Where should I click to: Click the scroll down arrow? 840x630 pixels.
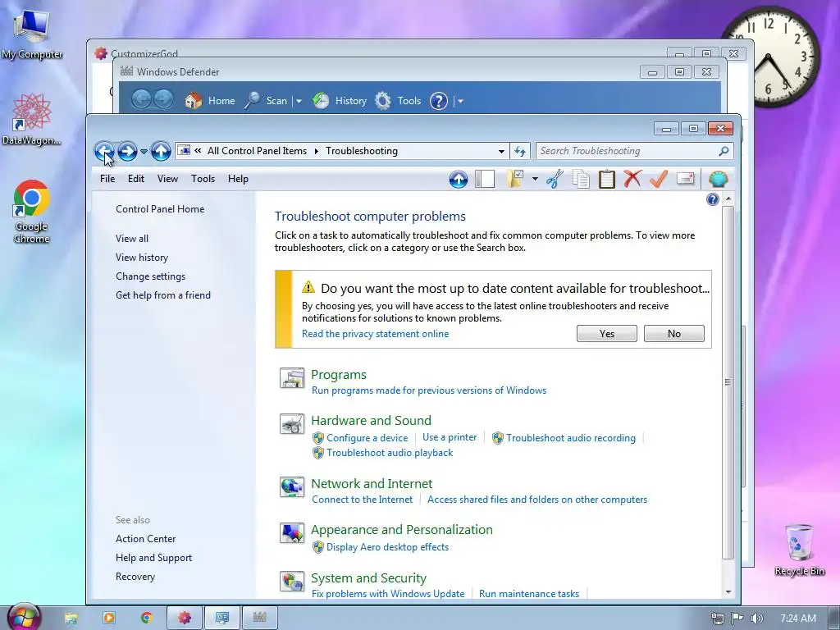(x=728, y=591)
